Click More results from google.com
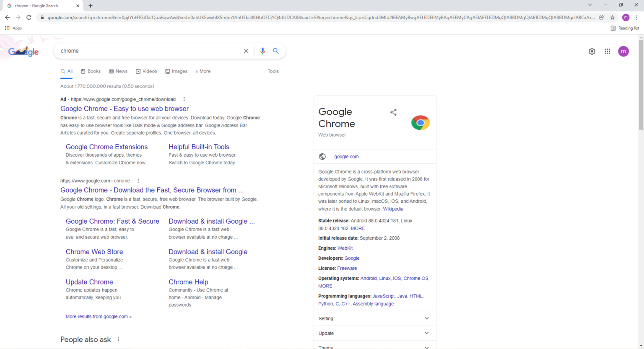 tap(98, 316)
